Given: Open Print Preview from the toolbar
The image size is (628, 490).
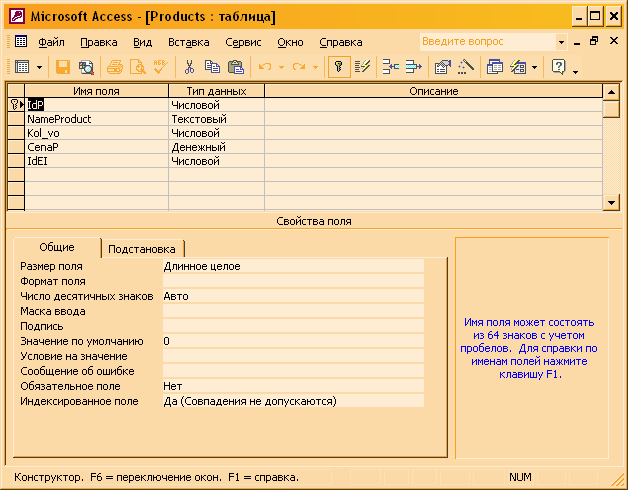Looking at the screenshot, I should pos(138,67).
